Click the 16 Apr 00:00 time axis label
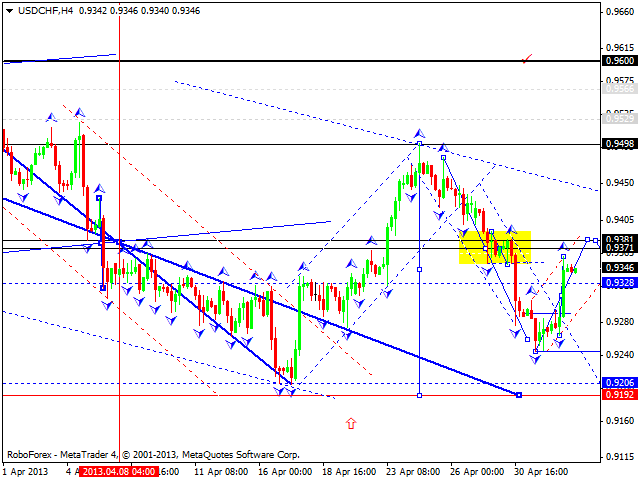The image size is (640, 480). click(288, 471)
